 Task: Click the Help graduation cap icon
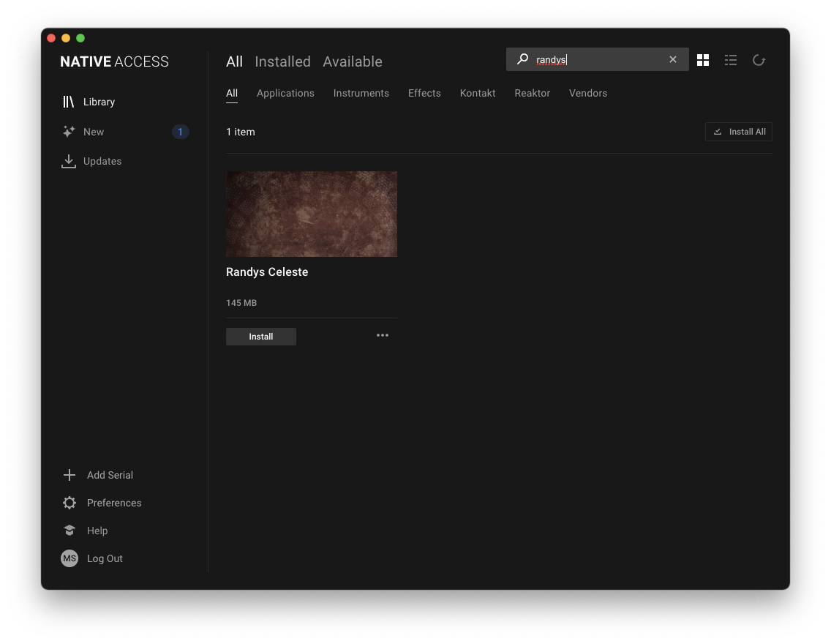[69, 531]
